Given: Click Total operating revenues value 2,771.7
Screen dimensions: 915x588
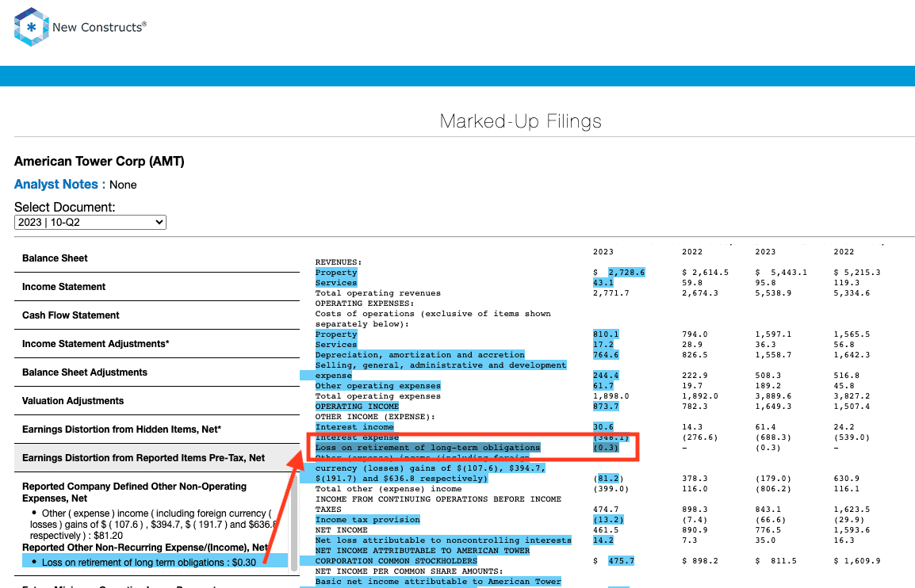Looking at the screenshot, I should pyautogui.click(x=611, y=293).
